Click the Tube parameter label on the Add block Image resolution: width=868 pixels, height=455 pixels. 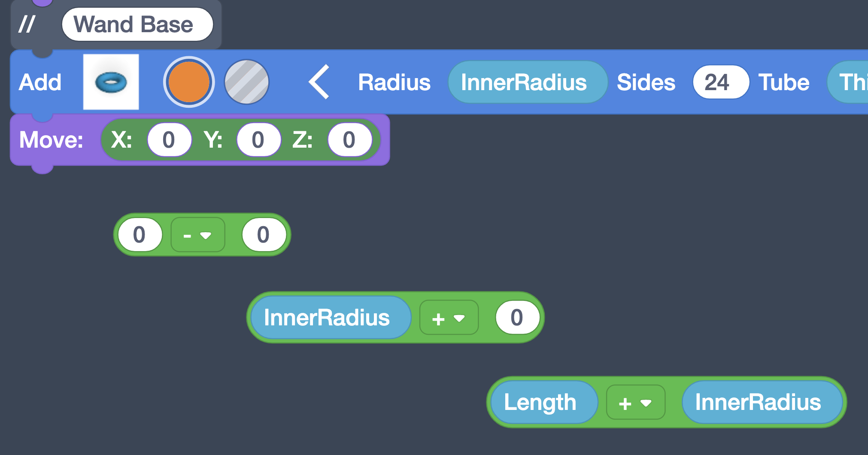pyautogui.click(x=783, y=82)
